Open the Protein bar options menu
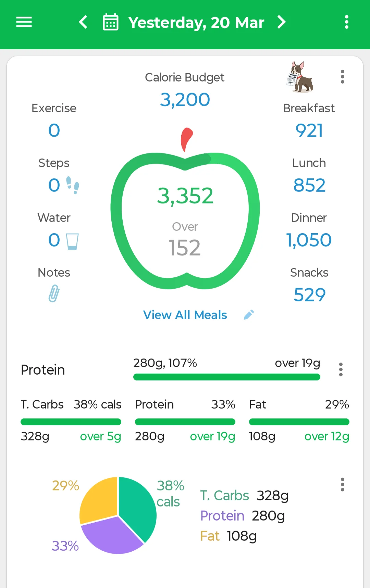Screen dimensions: 370x588 [341, 370]
